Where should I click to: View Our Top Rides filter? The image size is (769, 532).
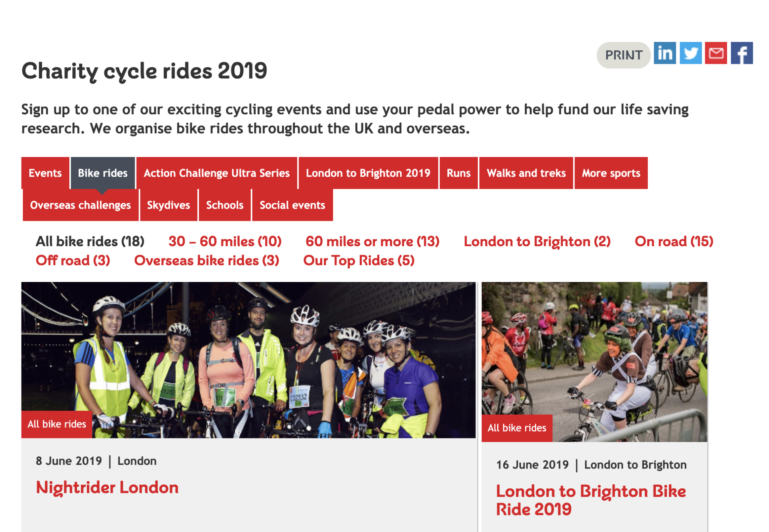click(x=359, y=260)
